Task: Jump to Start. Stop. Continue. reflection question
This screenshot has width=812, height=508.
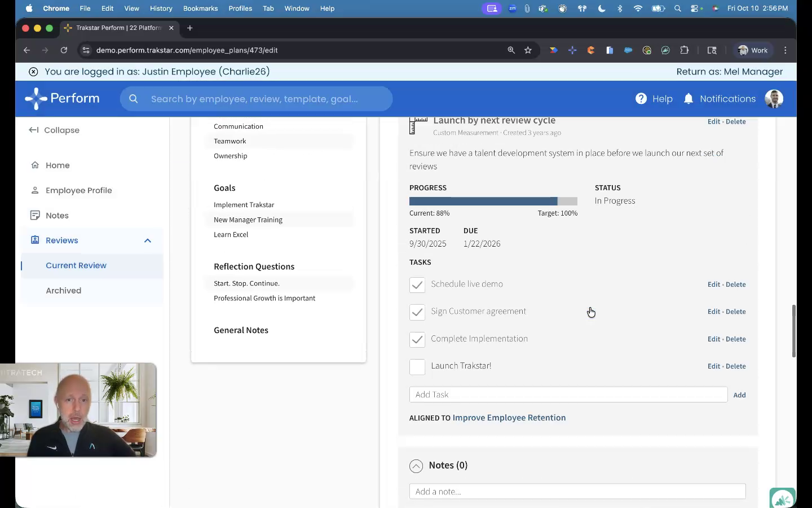Action: (246, 283)
